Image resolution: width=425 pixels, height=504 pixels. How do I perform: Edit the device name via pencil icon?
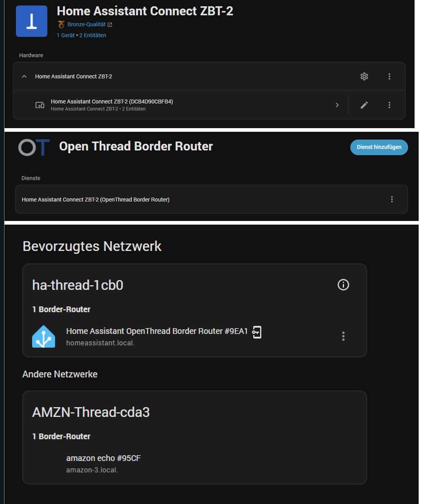click(x=364, y=105)
